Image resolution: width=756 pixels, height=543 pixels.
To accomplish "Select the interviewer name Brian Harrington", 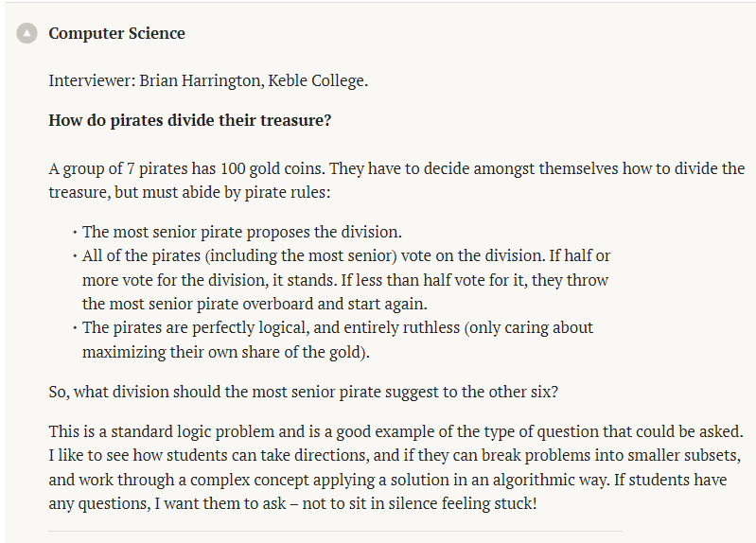I will 202,80.
